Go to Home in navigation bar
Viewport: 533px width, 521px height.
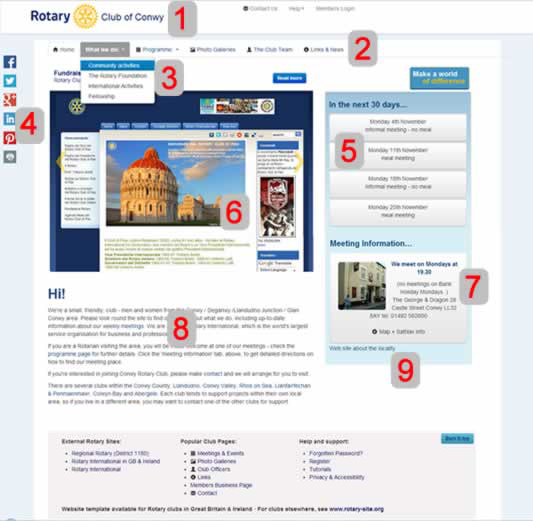click(64, 50)
